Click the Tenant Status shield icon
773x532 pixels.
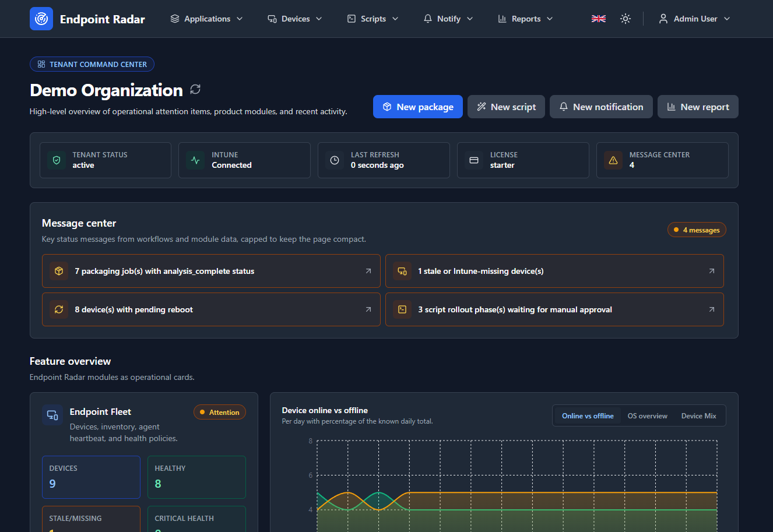(x=57, y=160)
